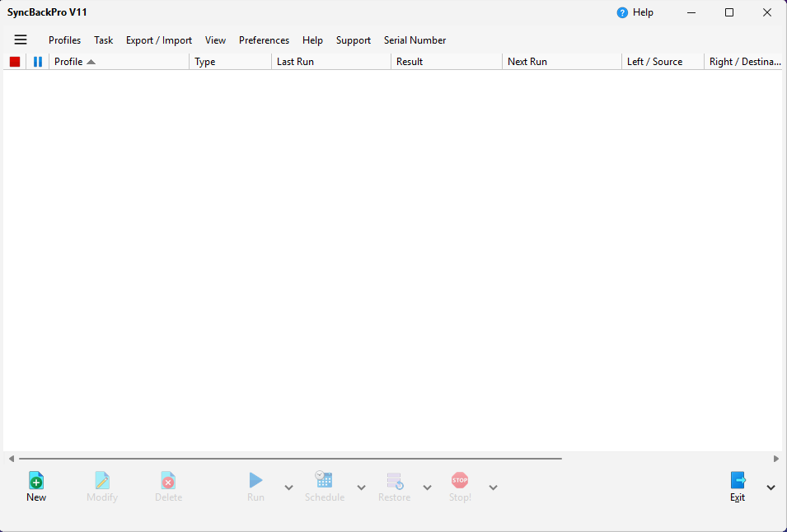The width and height of the screenshot is (787, 532).
Task: Open the Preferences menu
Action: [x=264, y=40]
